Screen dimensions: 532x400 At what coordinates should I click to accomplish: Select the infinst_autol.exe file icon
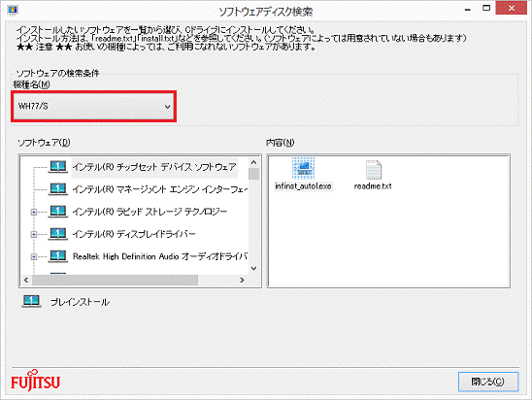(303, 168)
